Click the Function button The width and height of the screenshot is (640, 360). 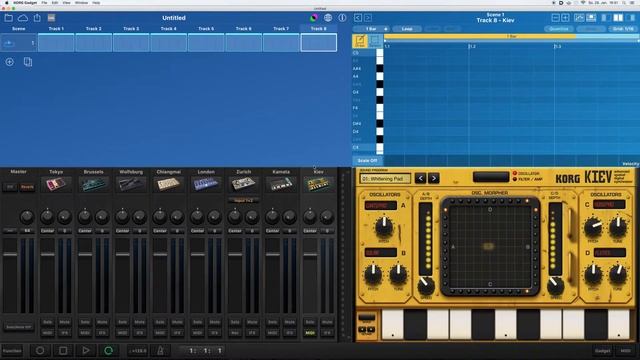pos(13,351)
